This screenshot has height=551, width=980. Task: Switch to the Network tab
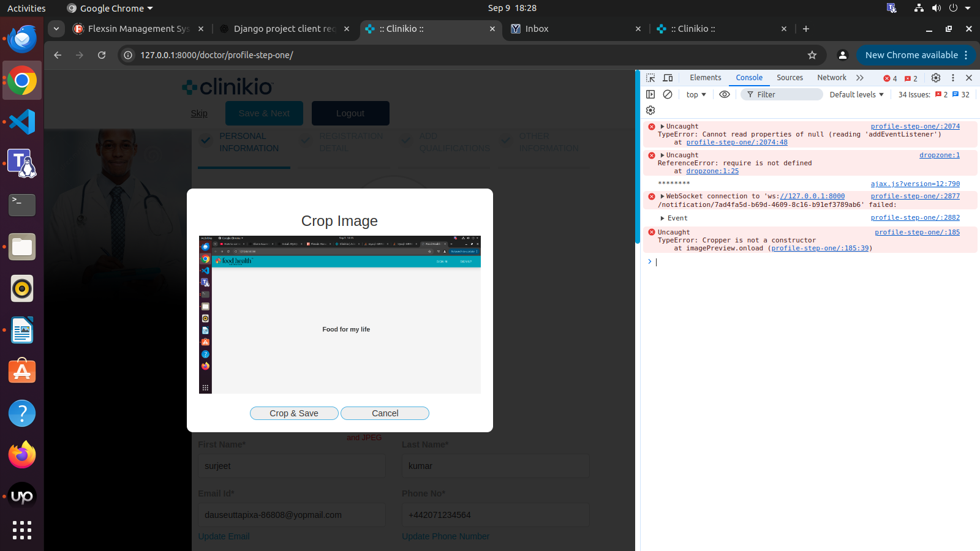831,78
